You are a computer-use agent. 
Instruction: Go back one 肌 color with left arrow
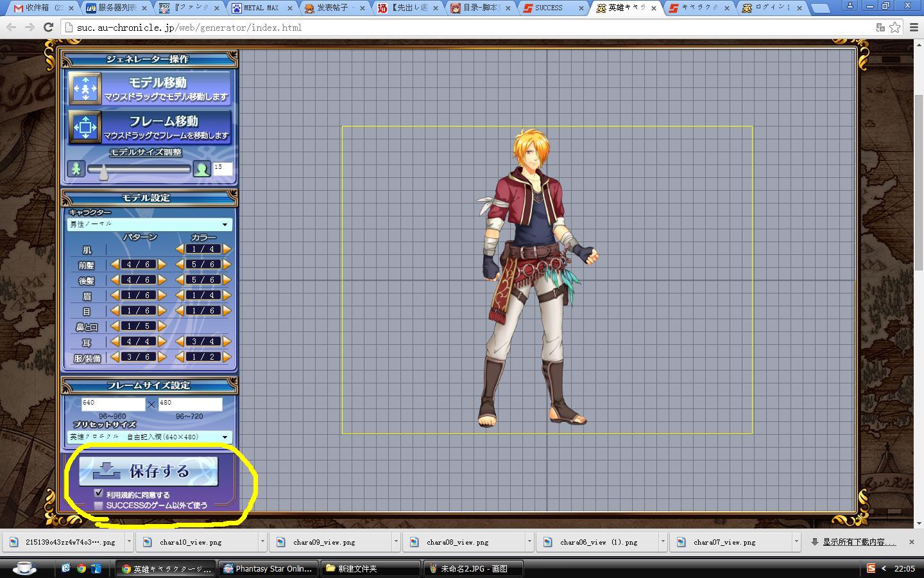point(180,249)
